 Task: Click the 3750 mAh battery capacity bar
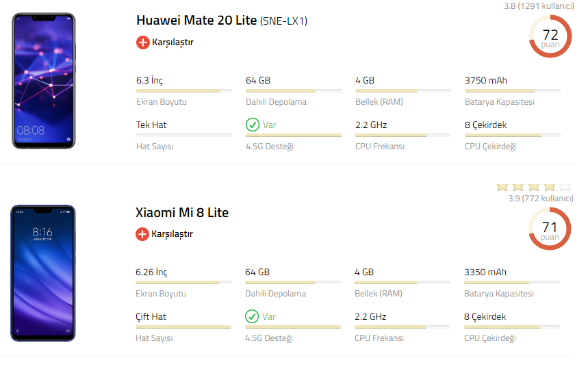click(x=512, y=90)
